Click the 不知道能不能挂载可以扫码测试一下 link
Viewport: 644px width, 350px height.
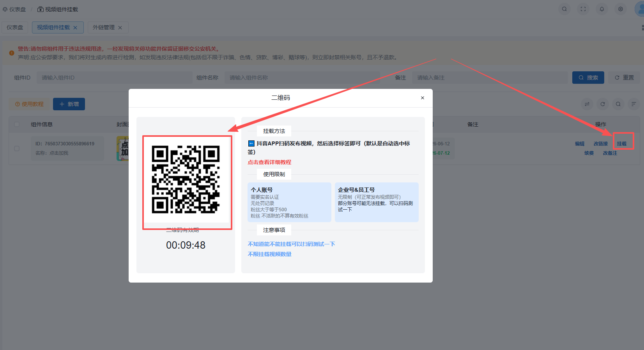(x=291, y=244)
